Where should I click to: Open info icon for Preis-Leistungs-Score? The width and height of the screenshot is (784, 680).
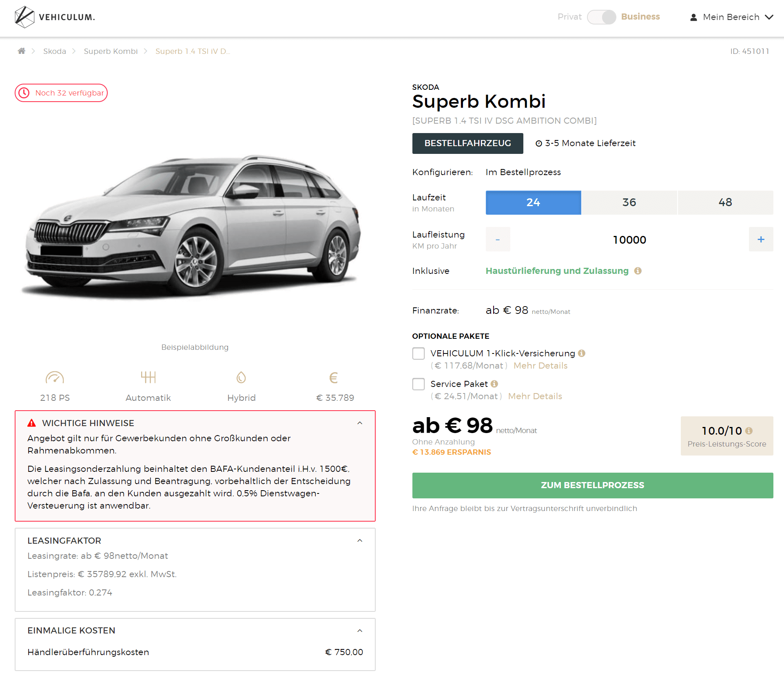point(749,431)
